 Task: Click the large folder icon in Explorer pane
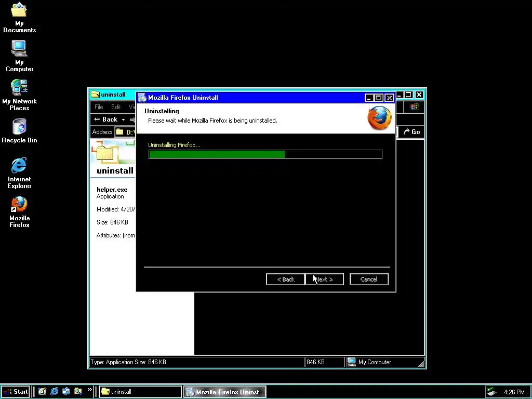(105, 153)
